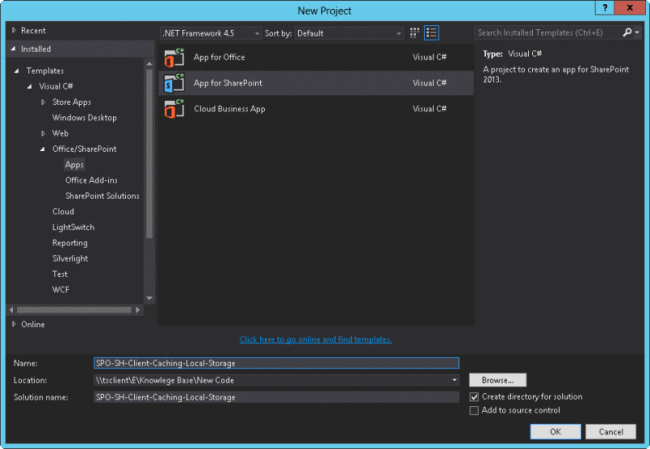
Task: Click the tree horizontal scrollbar thumb
Action: [74, 310]
